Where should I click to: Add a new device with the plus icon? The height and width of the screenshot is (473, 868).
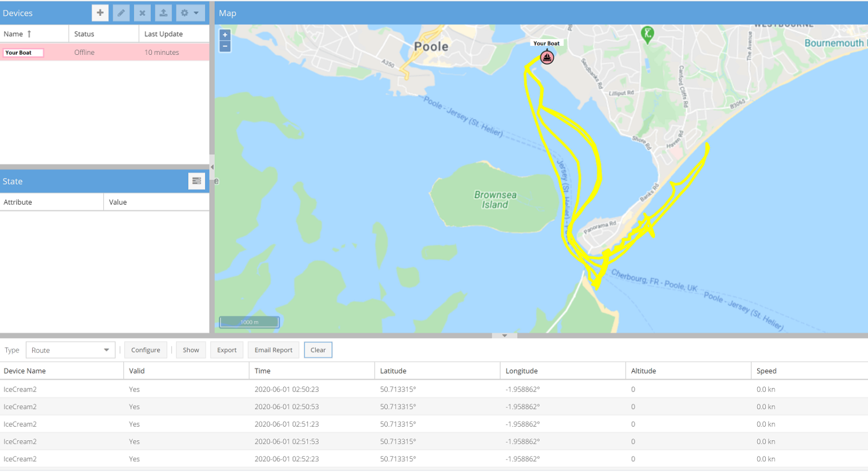tap(100, 12)
